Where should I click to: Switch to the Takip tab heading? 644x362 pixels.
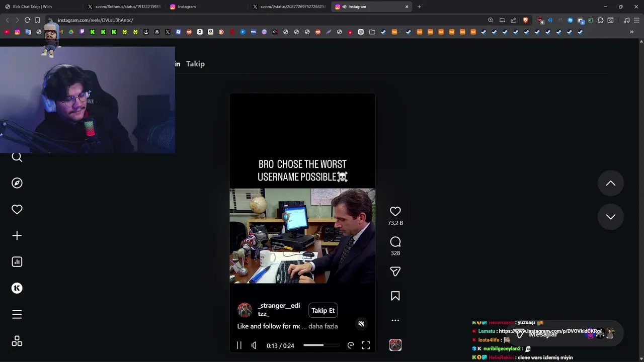coord(195,64)
